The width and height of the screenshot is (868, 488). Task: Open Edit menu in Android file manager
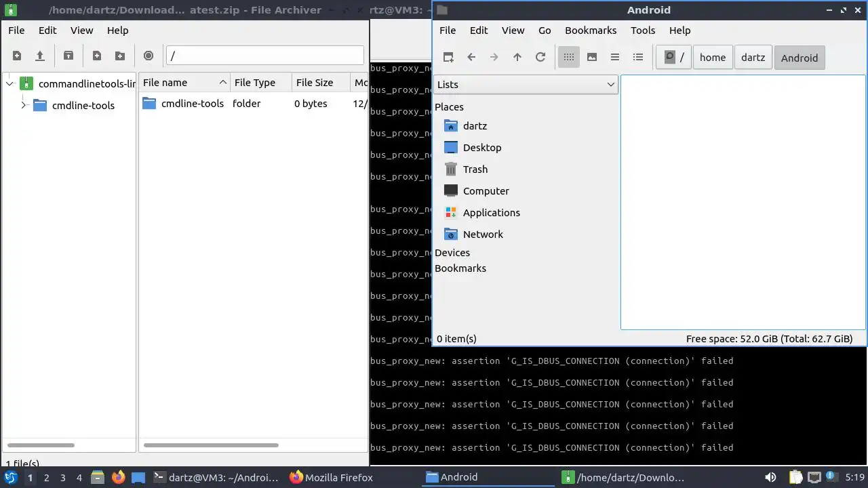479,30
